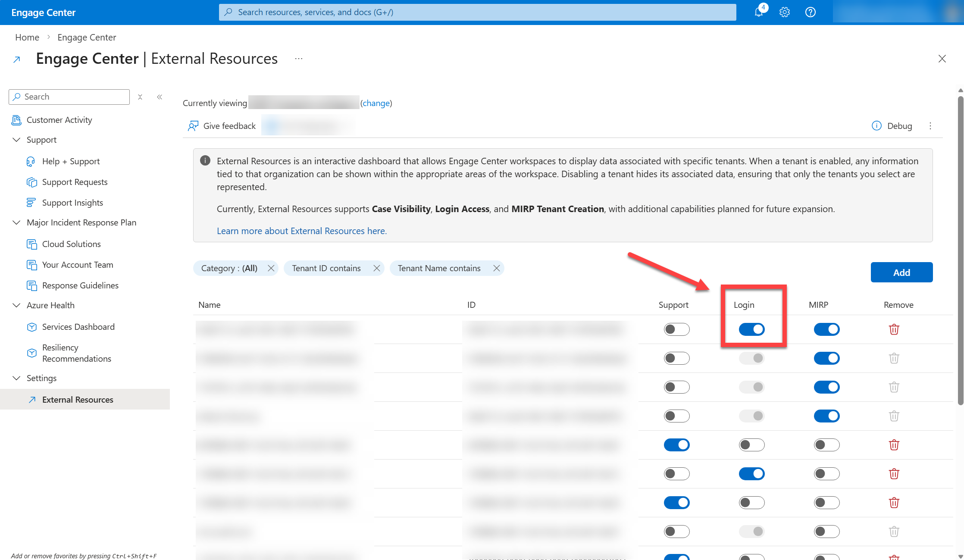Collapse the Azure Health section chevron
This screenshot has width=964, height=560.
[16, 305]
